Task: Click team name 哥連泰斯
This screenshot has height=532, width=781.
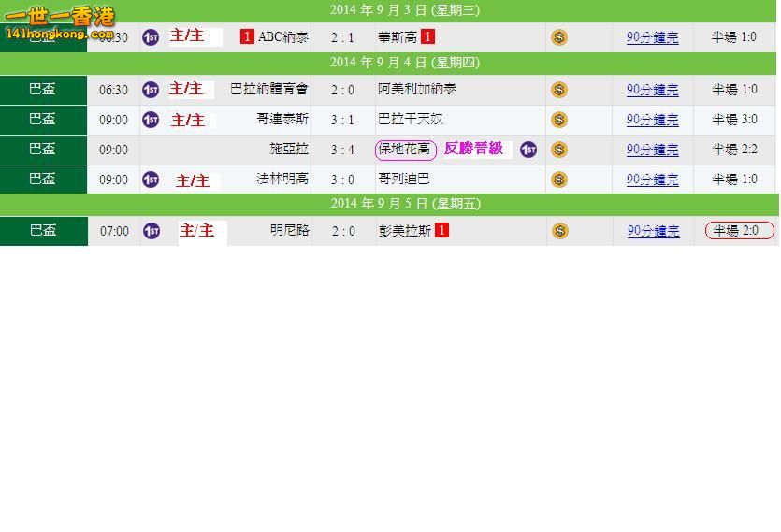Action: (282, 120)
